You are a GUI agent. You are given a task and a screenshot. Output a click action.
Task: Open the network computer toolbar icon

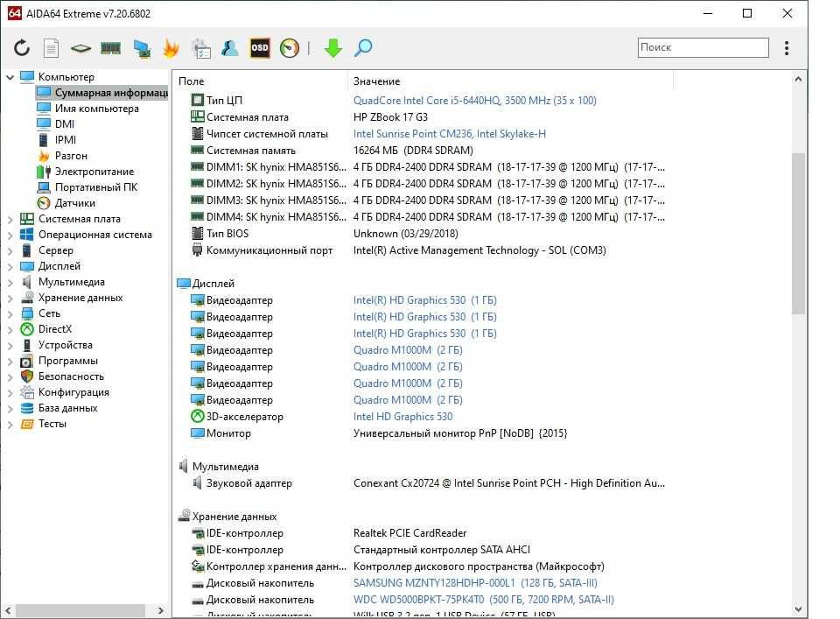(x=142, y=48)
